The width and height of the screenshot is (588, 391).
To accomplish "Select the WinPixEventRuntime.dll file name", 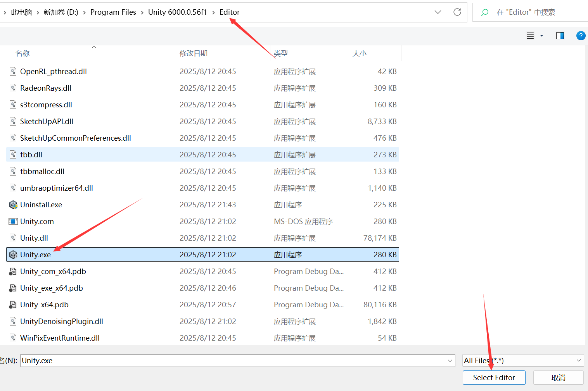I will [60, 338].
